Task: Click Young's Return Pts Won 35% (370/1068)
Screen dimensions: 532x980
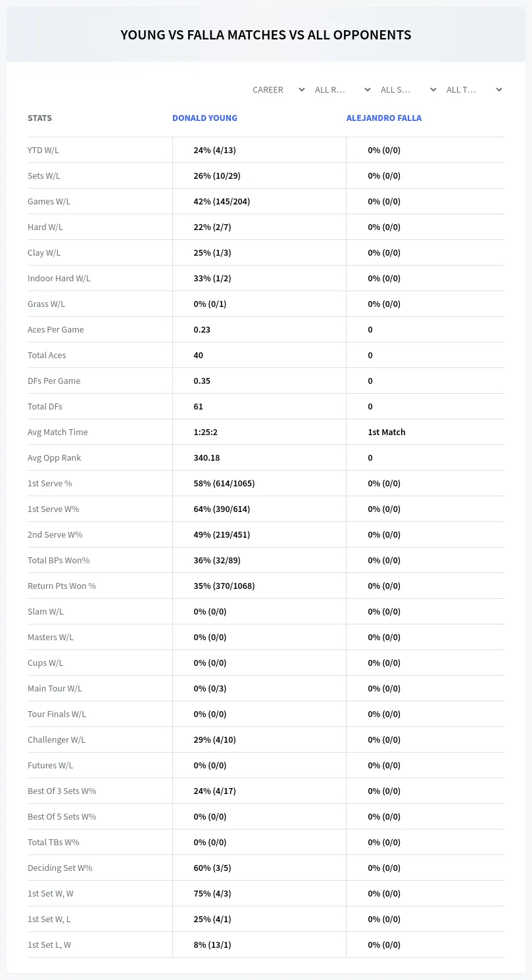Action: tap(224, 586)
